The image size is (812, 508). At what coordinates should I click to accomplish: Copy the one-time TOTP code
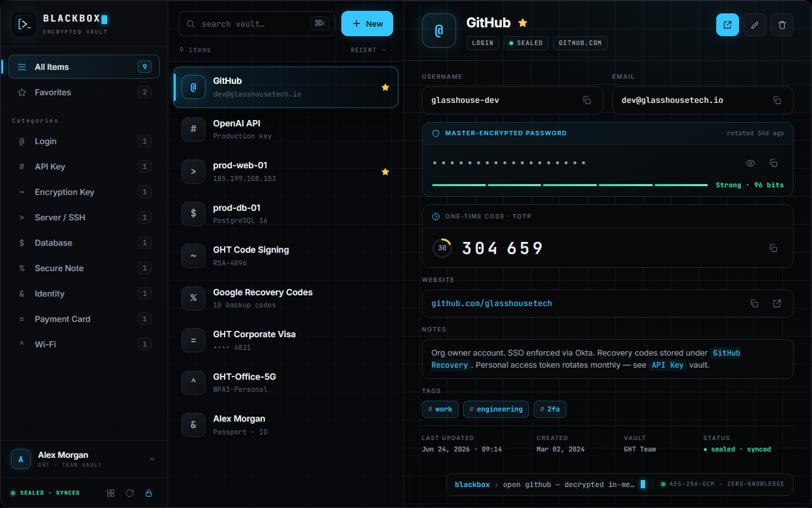pos(773,248)
